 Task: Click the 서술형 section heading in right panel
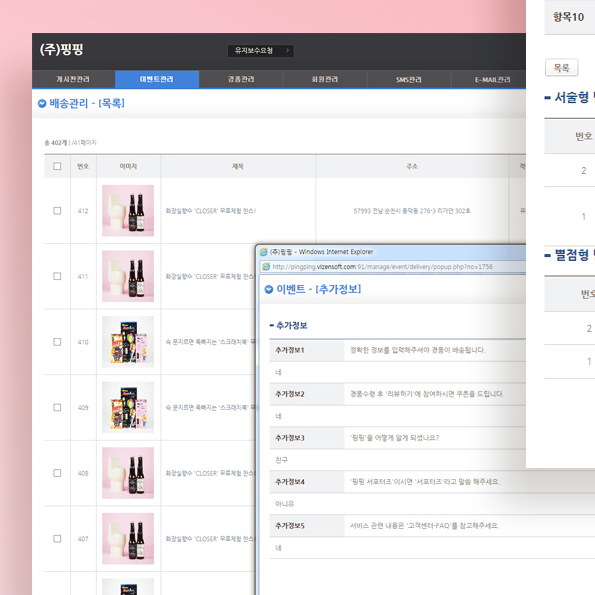(572, 98)
